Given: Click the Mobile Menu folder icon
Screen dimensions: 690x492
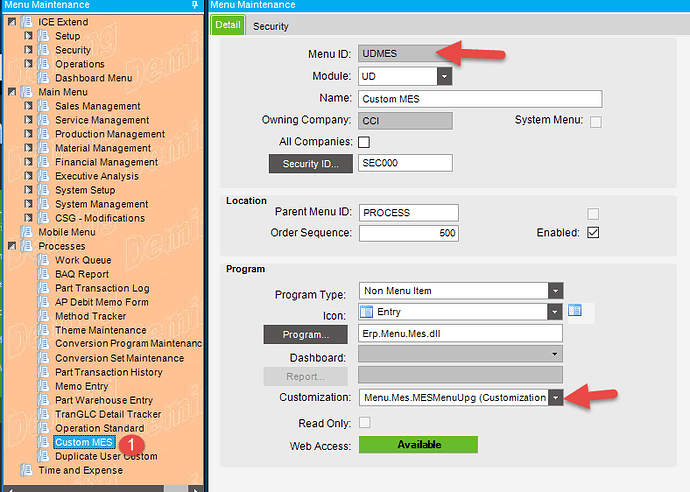Looking at the screenshot, I should tap(26, 232).
